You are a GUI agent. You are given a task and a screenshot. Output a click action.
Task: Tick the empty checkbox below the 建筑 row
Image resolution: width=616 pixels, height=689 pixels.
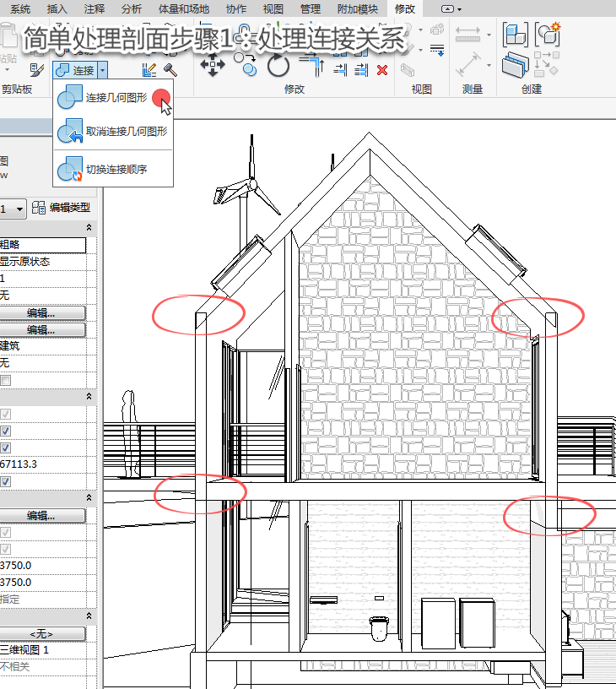pyautogui.click(x=5, y=380)
